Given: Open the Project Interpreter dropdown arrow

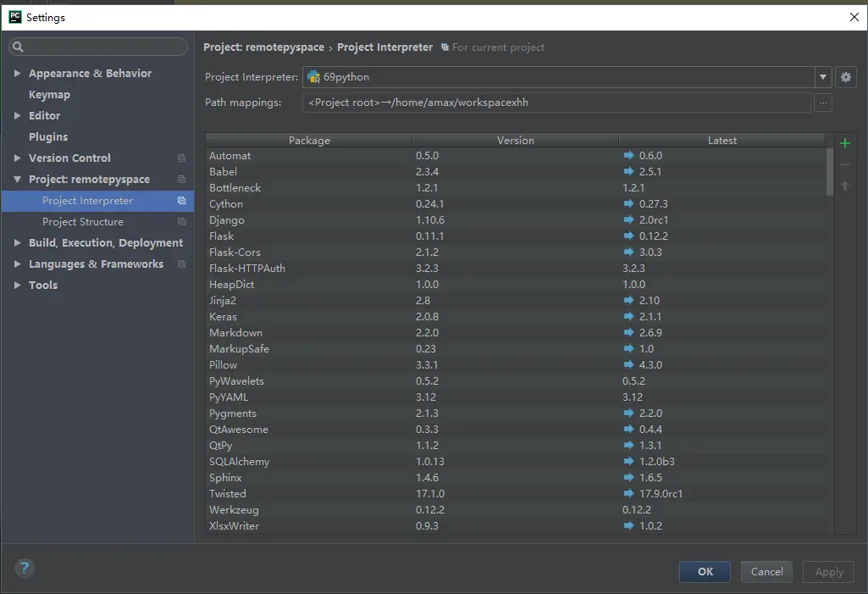Looking at the screenshot, I should coord(822,77).
